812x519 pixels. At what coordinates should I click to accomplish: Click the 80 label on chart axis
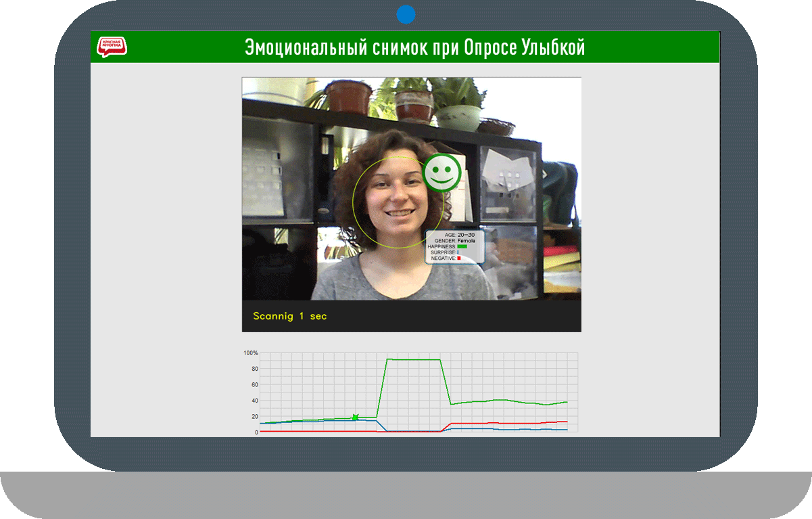click(x=254, y=369)
